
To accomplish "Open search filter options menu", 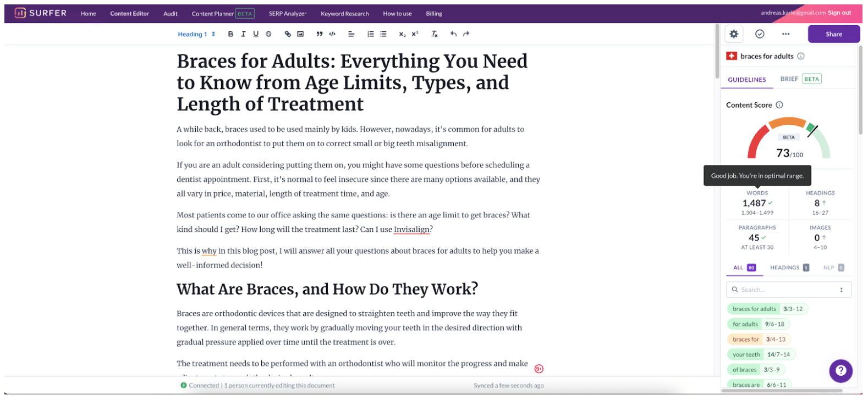I will pos(841,290).
